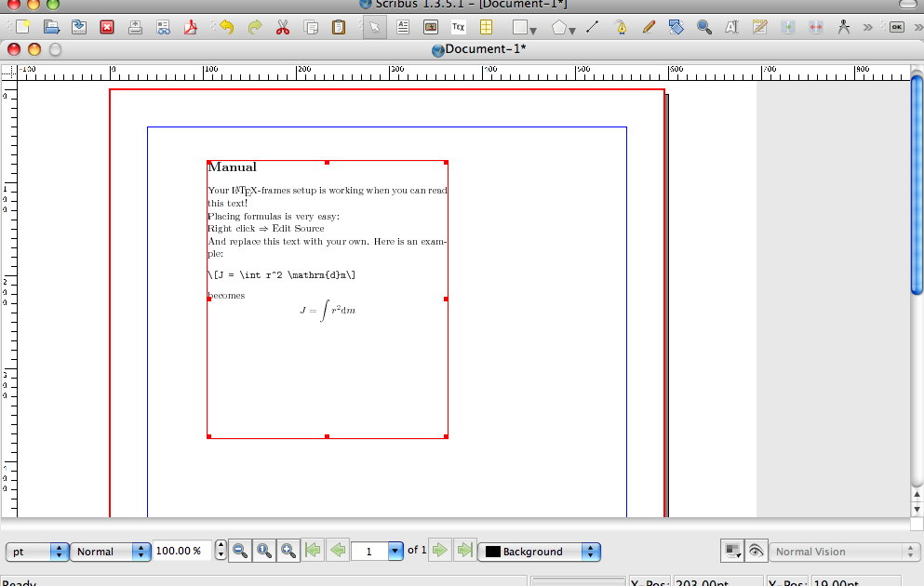Open the page number dropdown
Screen dimensions: 924x586
[x=395, y=552]
